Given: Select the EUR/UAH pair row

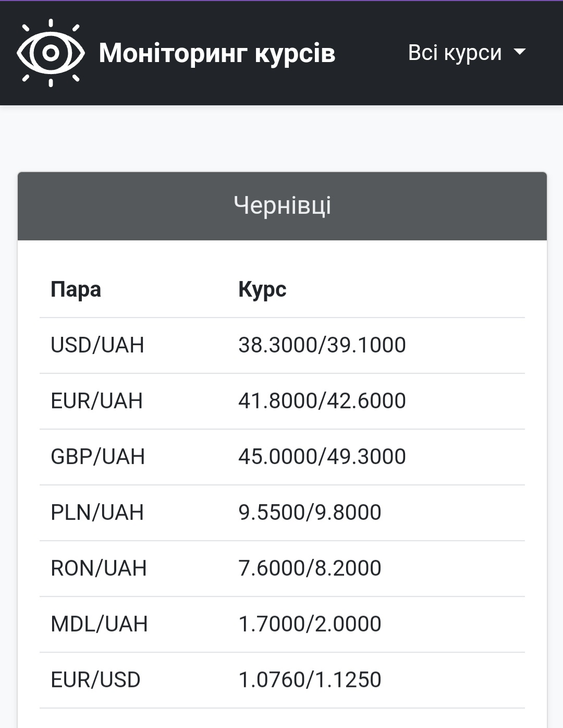Looking at the screenshot, I should click(96, 401).
